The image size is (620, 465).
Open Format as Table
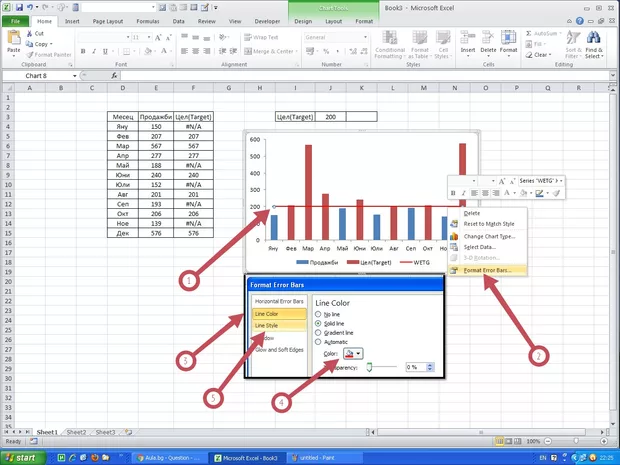[420, 45]
